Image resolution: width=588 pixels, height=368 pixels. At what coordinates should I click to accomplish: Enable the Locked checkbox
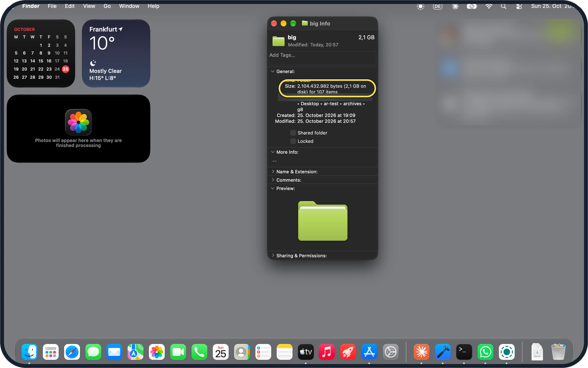pyautogui.click(x=293, y=141)
